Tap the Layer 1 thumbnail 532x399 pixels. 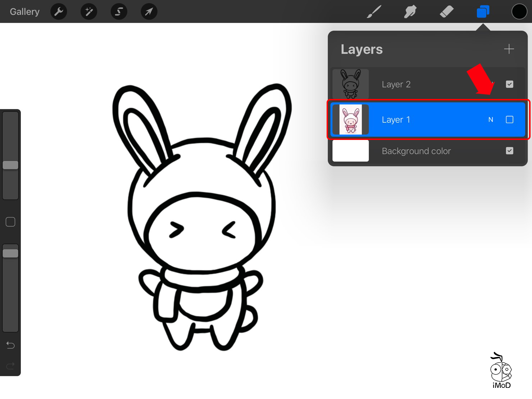[350, 119]
